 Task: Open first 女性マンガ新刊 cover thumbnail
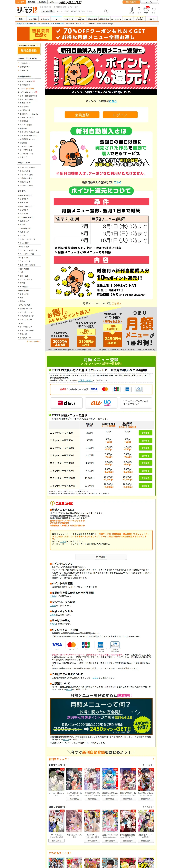56,779
